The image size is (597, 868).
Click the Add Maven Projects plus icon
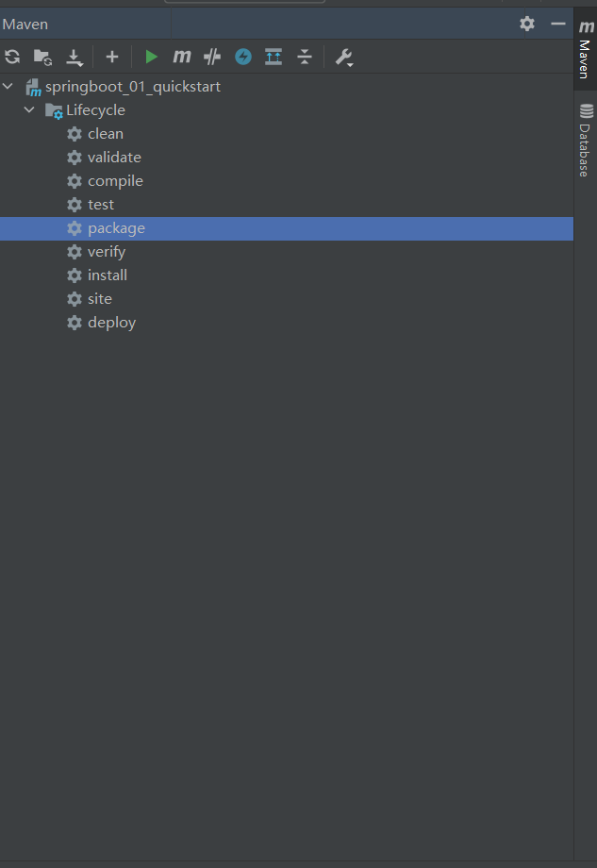point(111,57)
